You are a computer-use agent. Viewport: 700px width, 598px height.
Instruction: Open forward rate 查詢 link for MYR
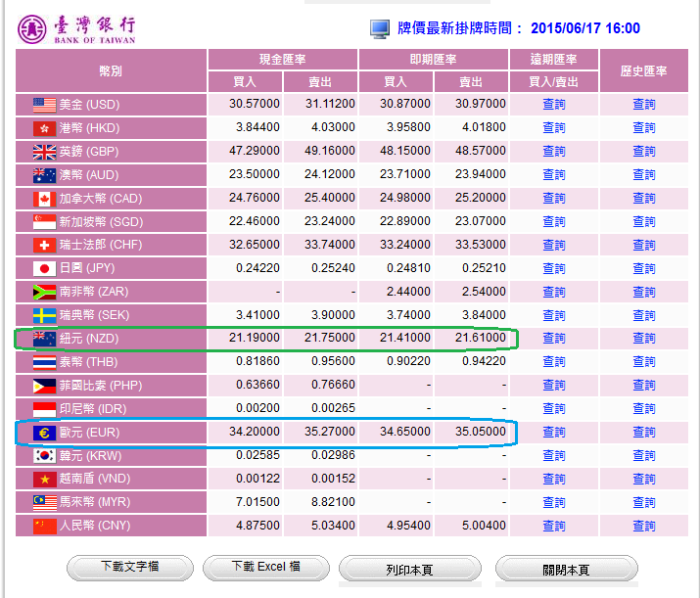click(553, 503)
